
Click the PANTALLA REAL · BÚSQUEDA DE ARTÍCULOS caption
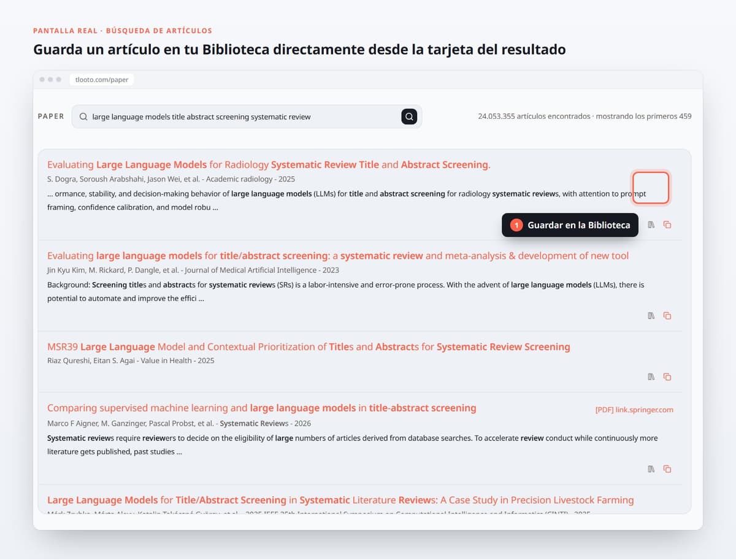[123, 31]
